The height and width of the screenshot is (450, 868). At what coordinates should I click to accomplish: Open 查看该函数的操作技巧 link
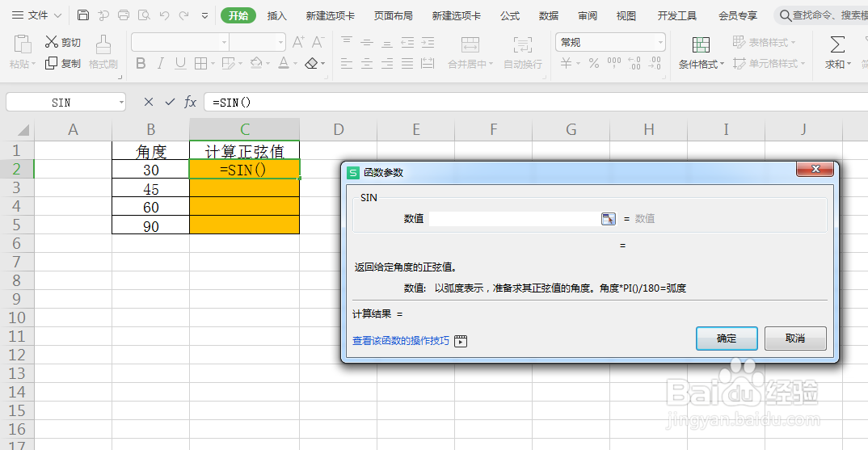tap(401, 341)
